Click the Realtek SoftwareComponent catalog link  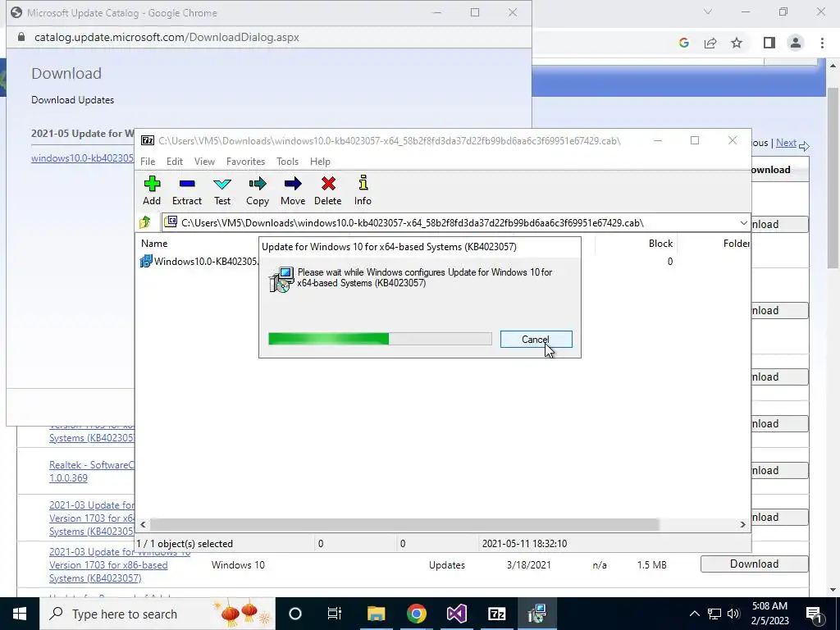[92, 472]
